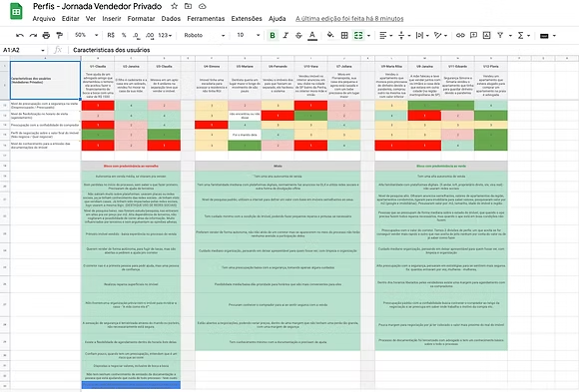Toggle bold formatting
Viewport: 579px width, 392px height.
point(273,36)
